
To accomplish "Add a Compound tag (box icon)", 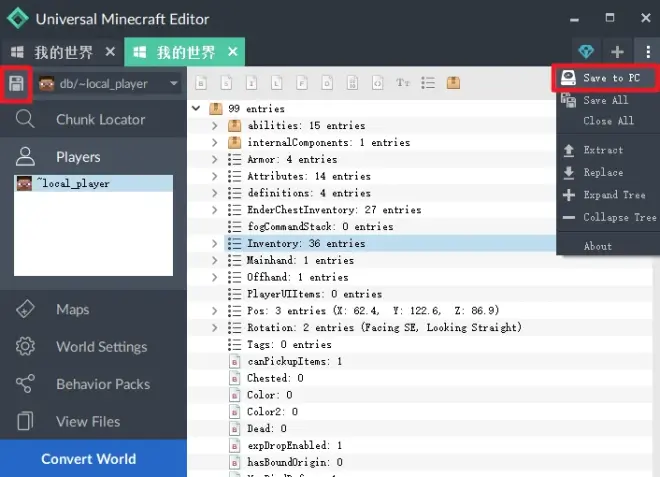I will (453, 83).
